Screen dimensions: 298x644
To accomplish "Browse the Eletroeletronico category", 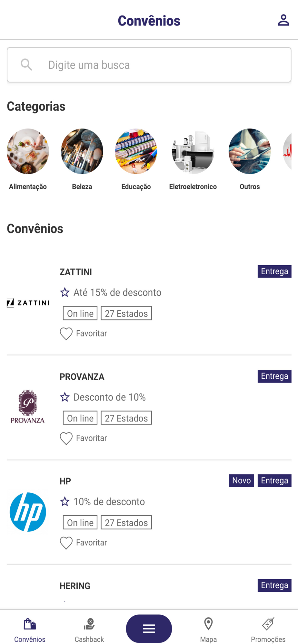I will click(x=193, y=151).
